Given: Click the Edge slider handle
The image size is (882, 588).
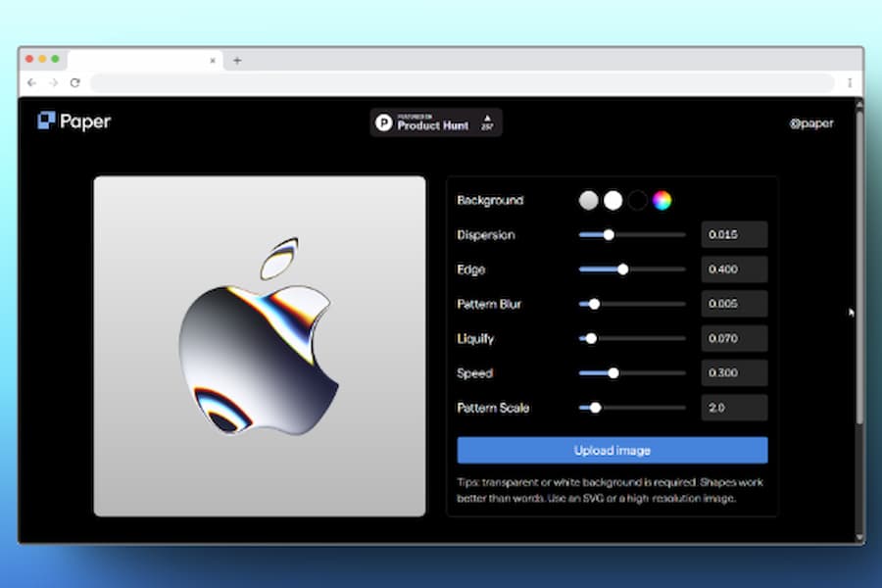Looking at the screenshot, I should (622, 269).
